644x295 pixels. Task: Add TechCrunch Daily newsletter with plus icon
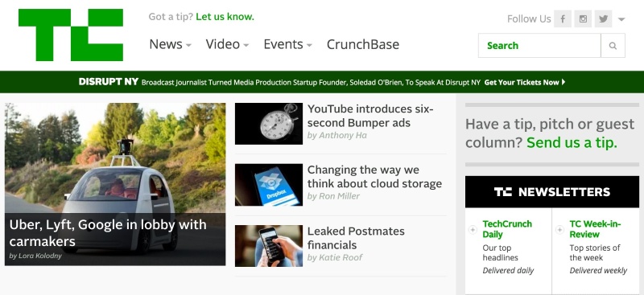pyautogui.click(x=473, y=230)
